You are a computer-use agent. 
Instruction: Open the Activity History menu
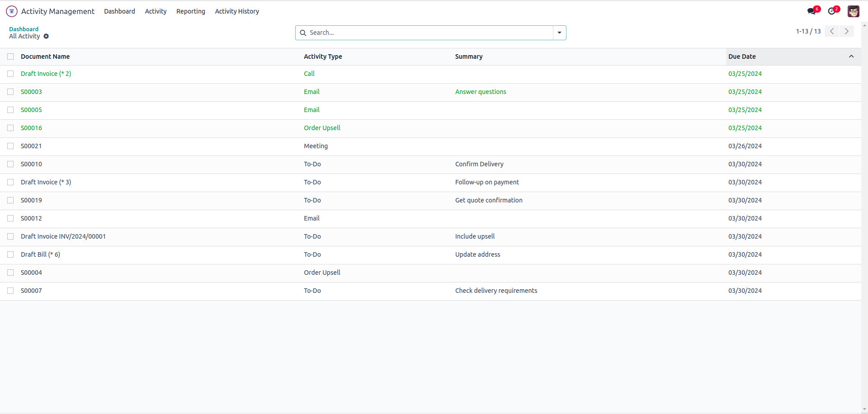click(x=237, y=11)
